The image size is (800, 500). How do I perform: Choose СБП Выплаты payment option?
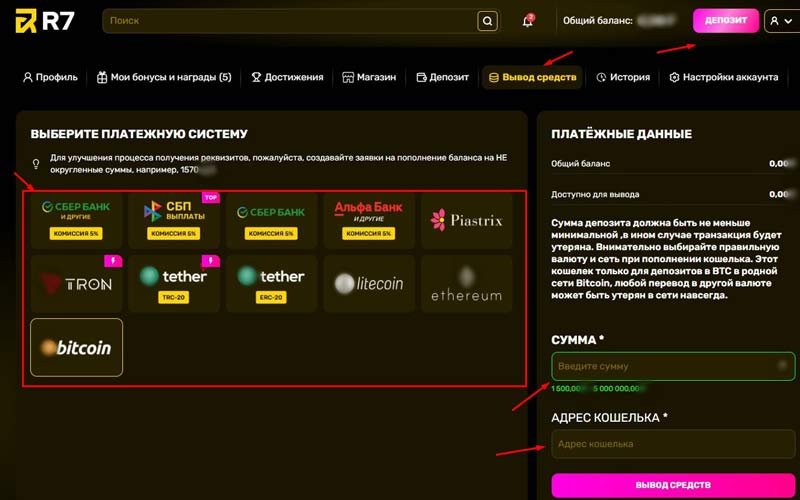(173, 220)
